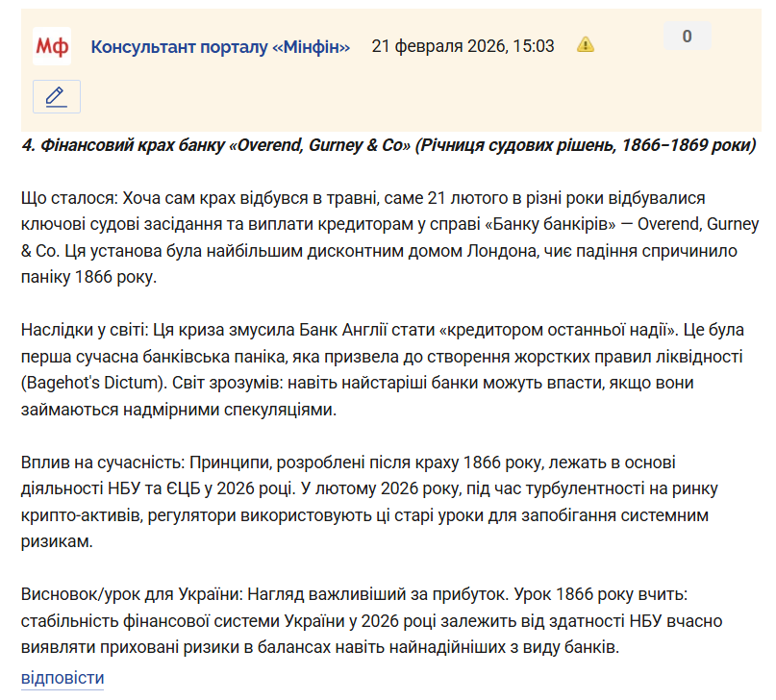
Task: Click the heading about Overend, Gurney & Co
Action: tap(388, 145)
